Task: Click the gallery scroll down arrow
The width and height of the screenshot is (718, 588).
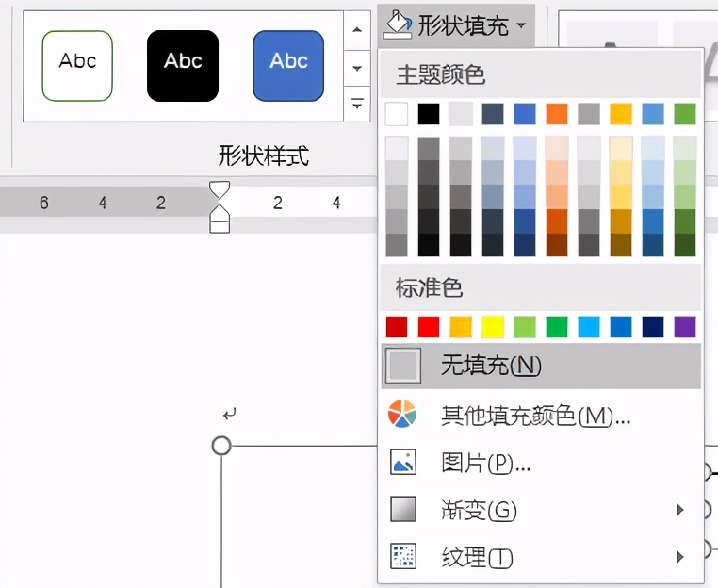Action: [357, 68]
